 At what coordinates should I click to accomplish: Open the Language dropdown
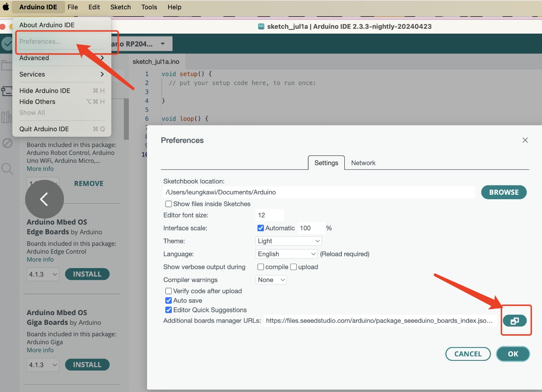286,254
